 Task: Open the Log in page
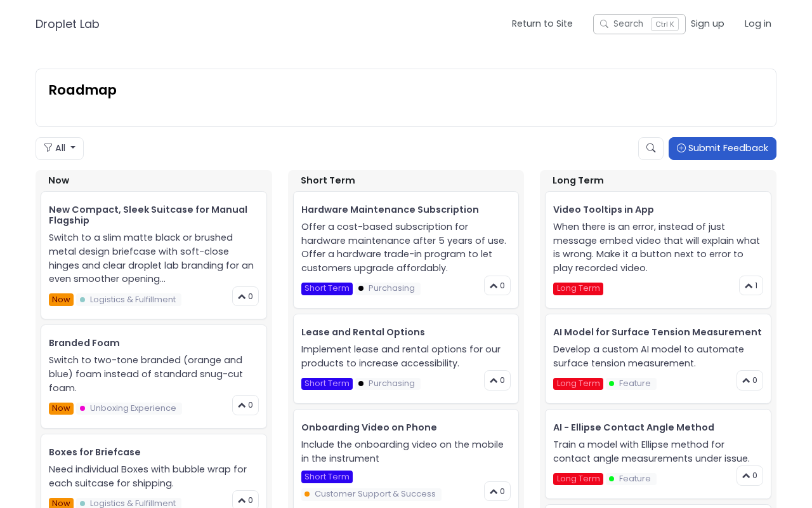tap(757, 24)
